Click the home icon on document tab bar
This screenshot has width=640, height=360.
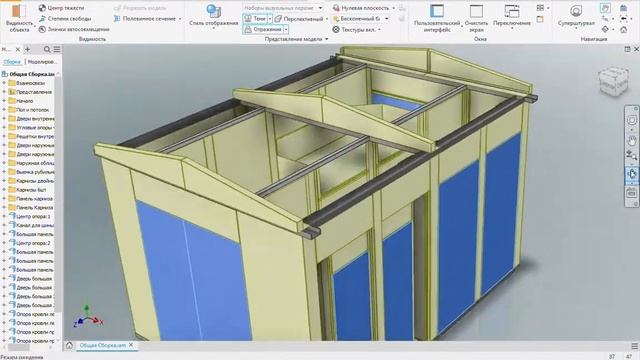69,345
